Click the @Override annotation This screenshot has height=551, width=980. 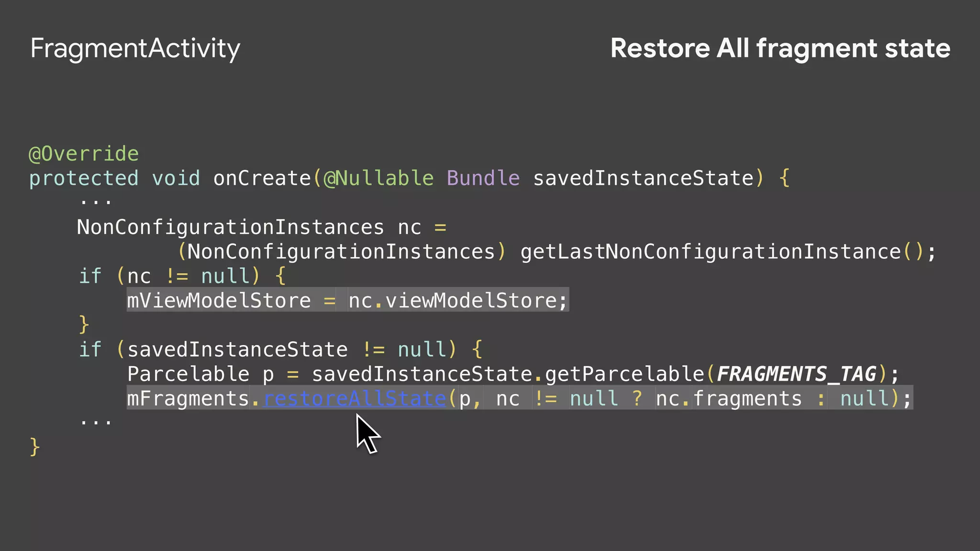[x=84, y=154]
